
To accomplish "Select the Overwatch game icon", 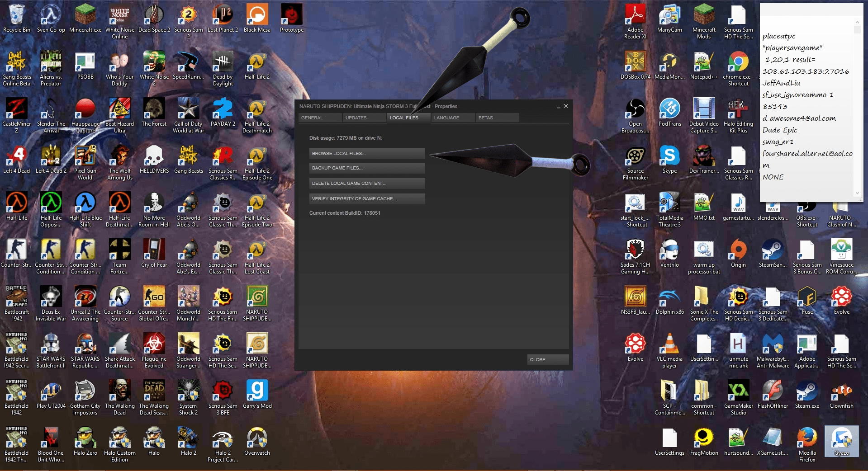I will [x=257, y=441].
